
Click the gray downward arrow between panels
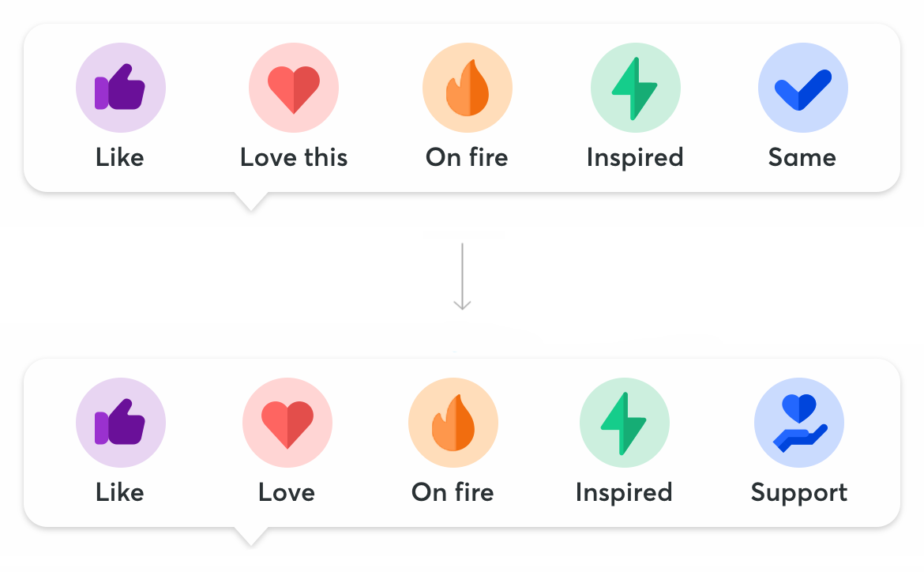[462, 276]
